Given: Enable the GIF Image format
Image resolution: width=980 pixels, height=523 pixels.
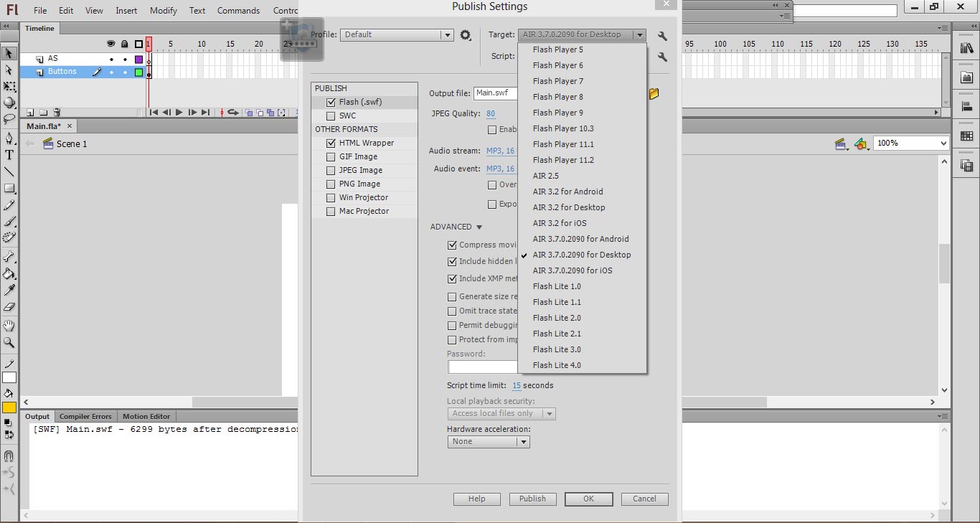Looking at the screenshot, I should click(x=331, y=157).
